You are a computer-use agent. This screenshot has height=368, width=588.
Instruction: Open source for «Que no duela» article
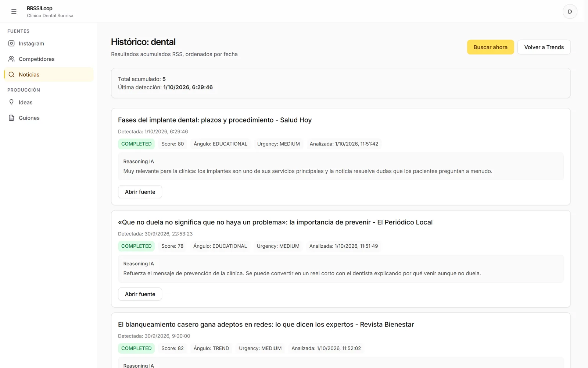[x=140, y=294]
